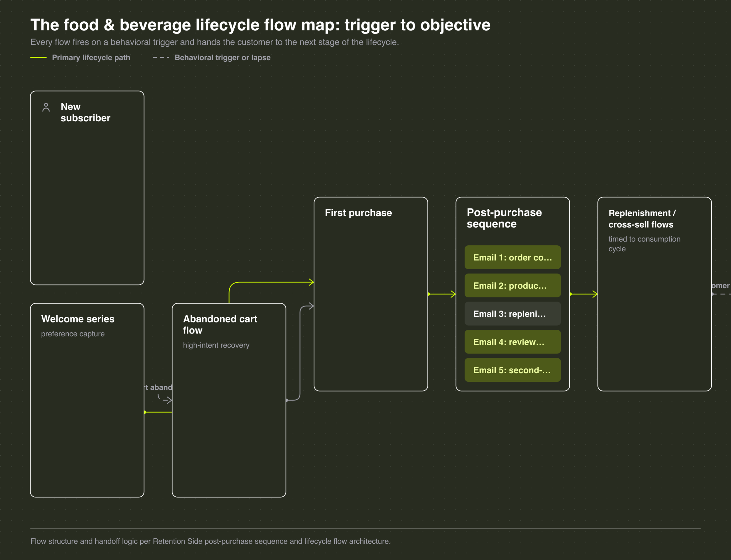Open the Email 2: produc… chip

point(513,286)
